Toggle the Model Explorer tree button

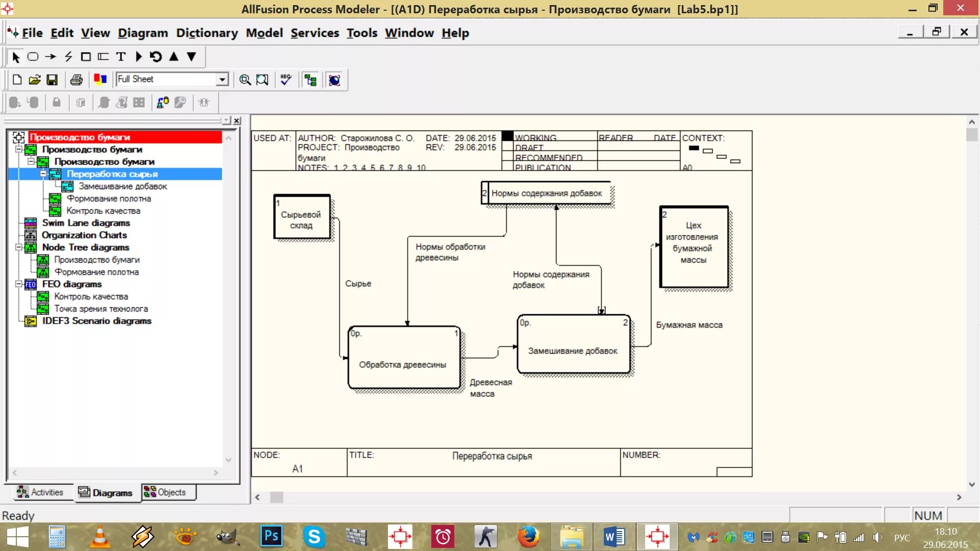click(310, 80)
